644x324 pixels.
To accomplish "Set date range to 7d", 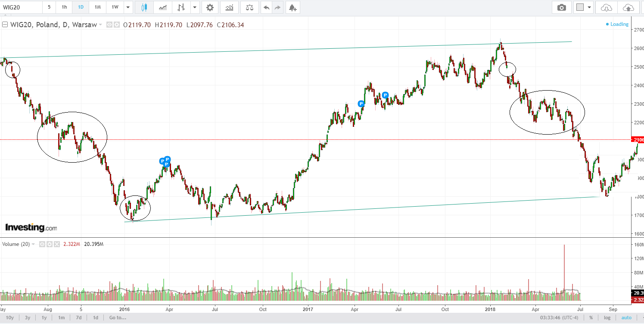I will [x=79, y=318].
